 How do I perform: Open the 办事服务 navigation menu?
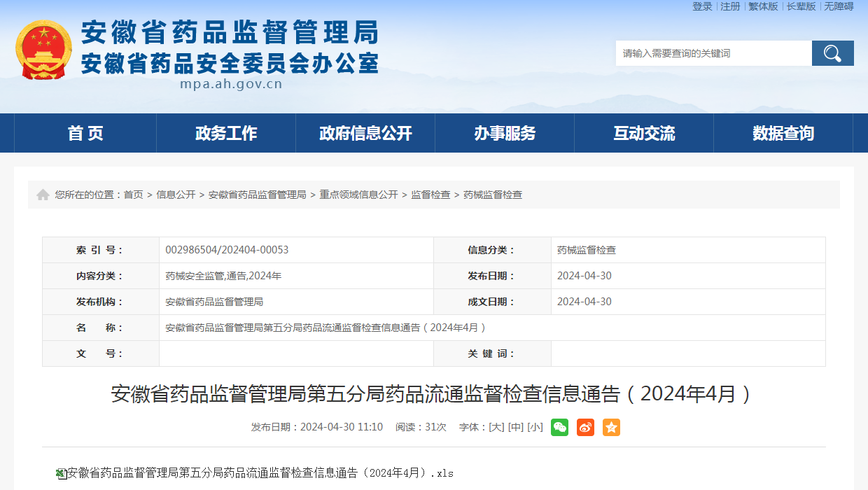click(x=505, y=133)
